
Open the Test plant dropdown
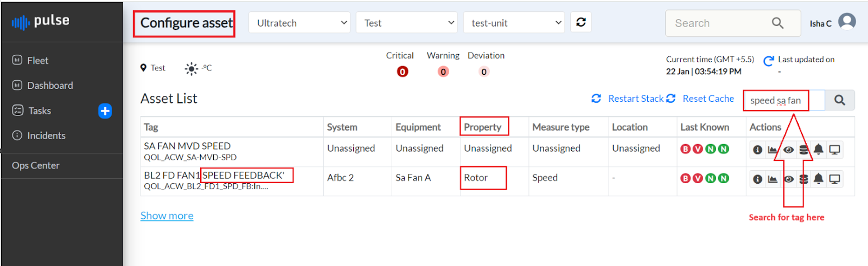coord(407,23)
